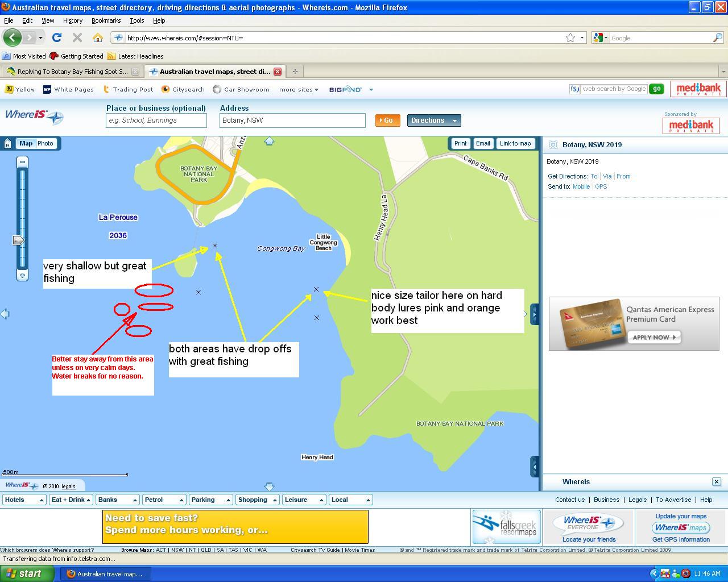Image resolution: width=728 pixels, height=582 pixels.
Task: Click the upward pan arrow on the map
Action: coord(269,142)
